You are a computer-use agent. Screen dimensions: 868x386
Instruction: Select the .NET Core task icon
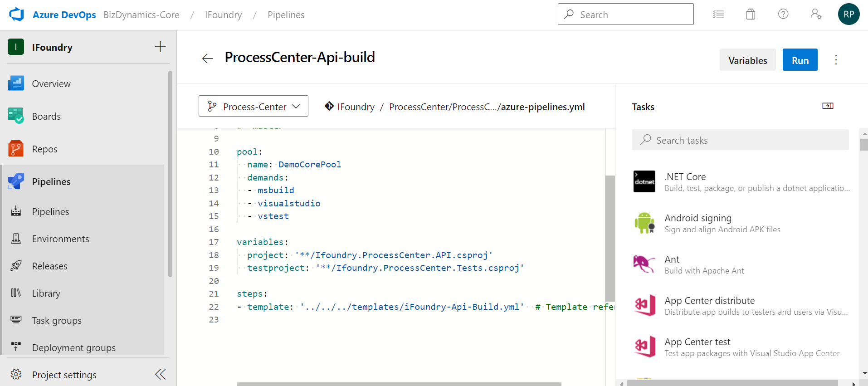click(644, 181)
